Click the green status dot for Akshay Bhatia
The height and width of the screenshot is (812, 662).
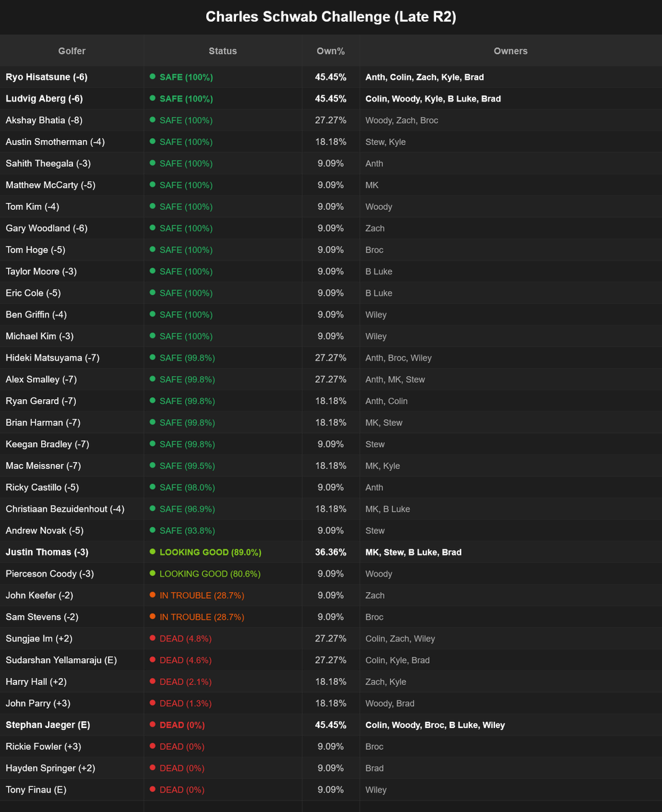coord(153,120)
